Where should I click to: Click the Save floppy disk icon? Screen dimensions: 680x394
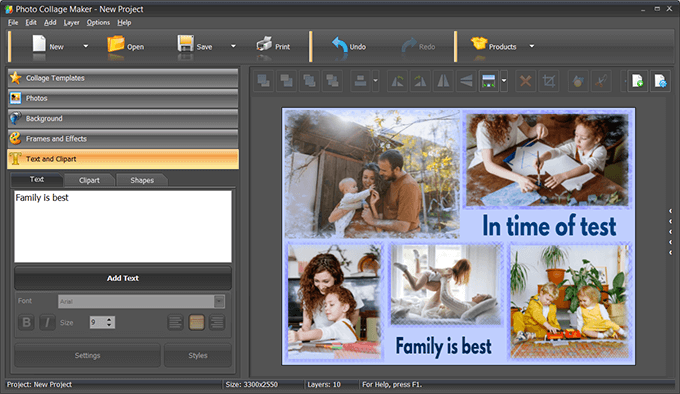pos(186,44)
